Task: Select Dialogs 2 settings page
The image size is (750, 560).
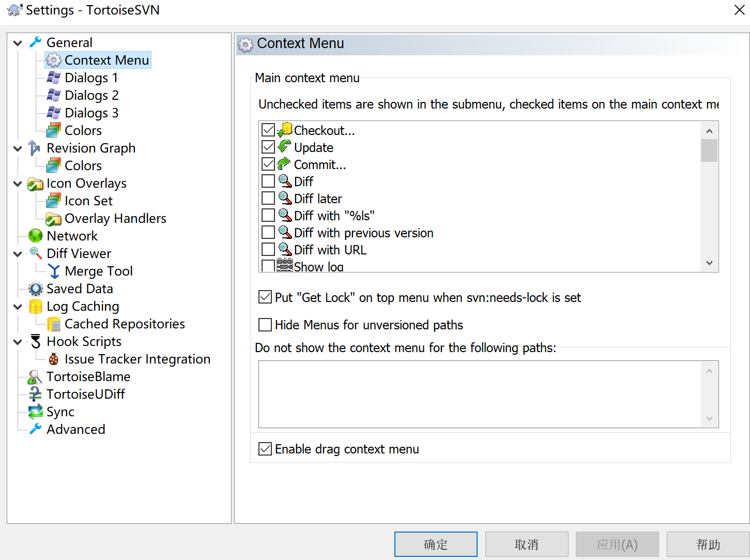Action: (x=91, y=96)
